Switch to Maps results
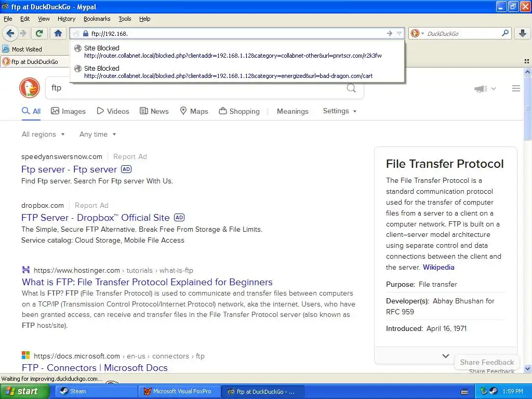 click(194, 111)
